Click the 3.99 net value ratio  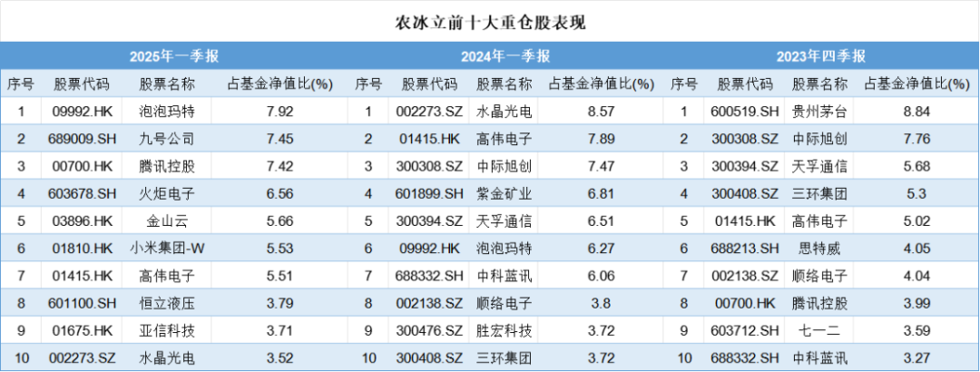pyautogui.click(x=916, y=303)
